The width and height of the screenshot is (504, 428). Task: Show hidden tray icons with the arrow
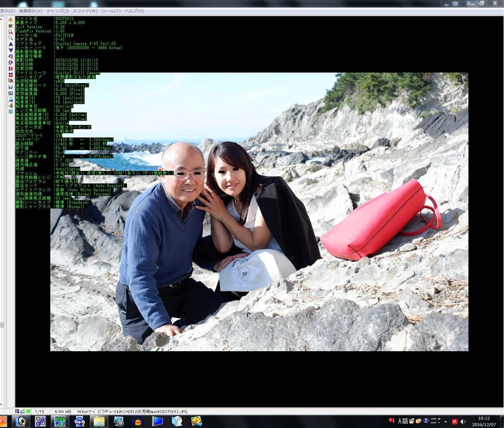[445, 421]
